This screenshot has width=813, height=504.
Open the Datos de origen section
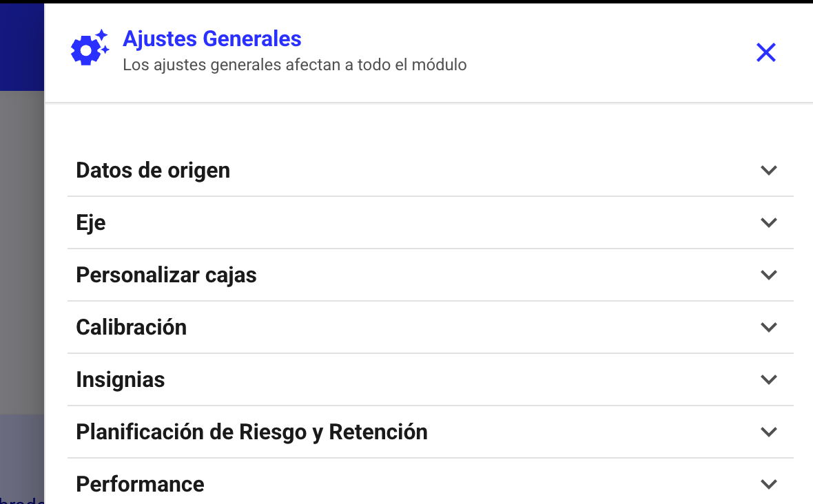coord(153,170)
